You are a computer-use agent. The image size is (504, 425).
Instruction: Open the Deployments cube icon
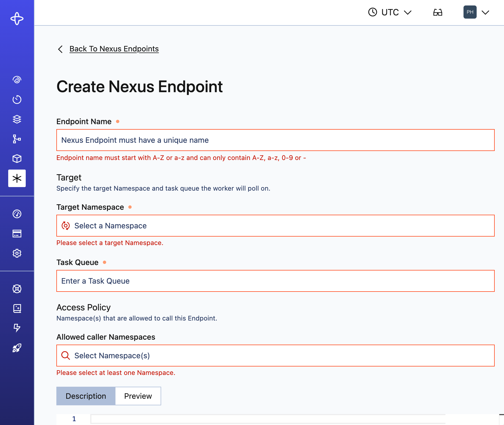tap(17, 159)
